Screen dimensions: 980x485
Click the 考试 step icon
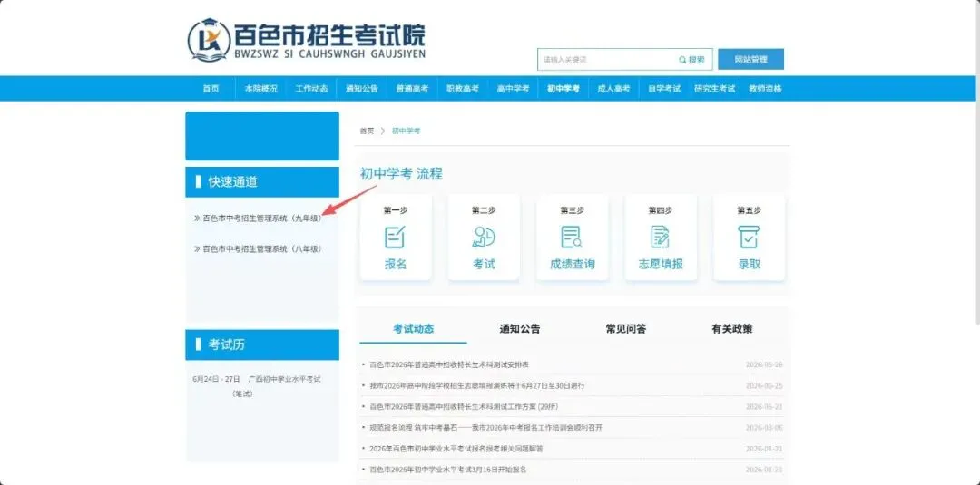(x=484, y=238)
